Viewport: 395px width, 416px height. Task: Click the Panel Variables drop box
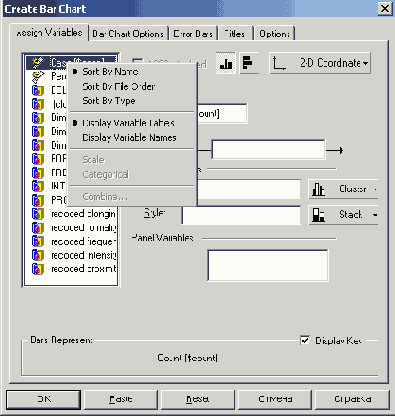click(268, 265)
